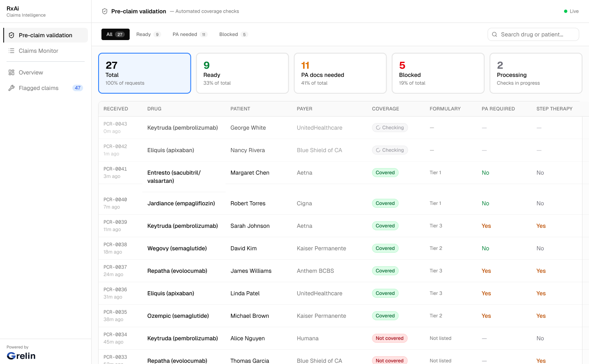Open Pre-claim validation in sidebar
This screenshot has height=364, width=589.
click(x=46, y=35)
